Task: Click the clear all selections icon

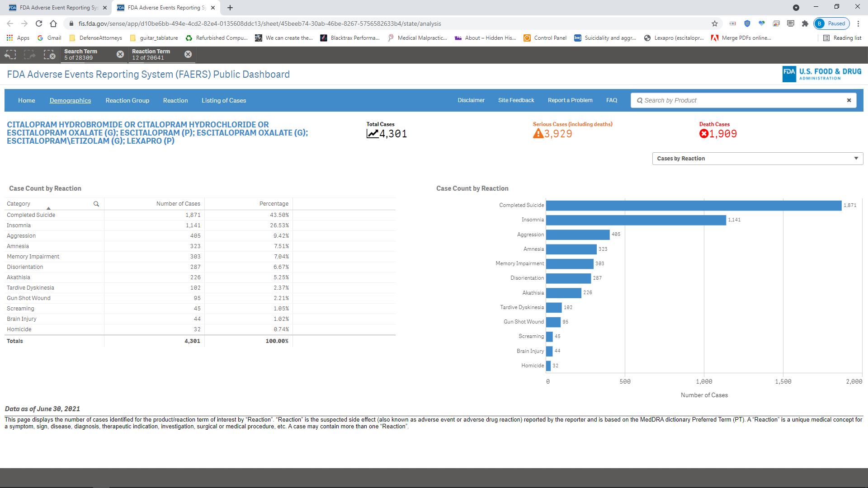Action: coord(49,55)
